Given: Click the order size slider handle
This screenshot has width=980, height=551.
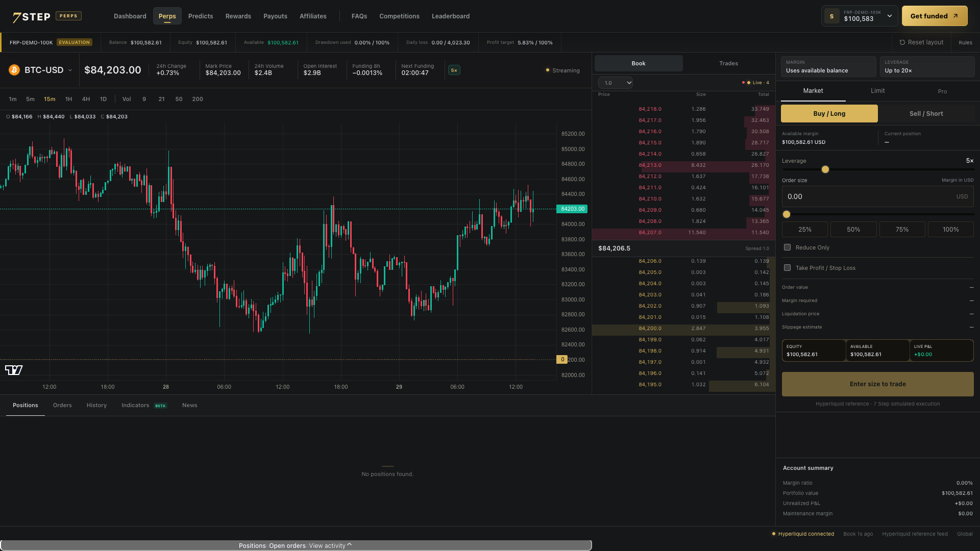Looking at the screenshot, I should coord(787,214).
